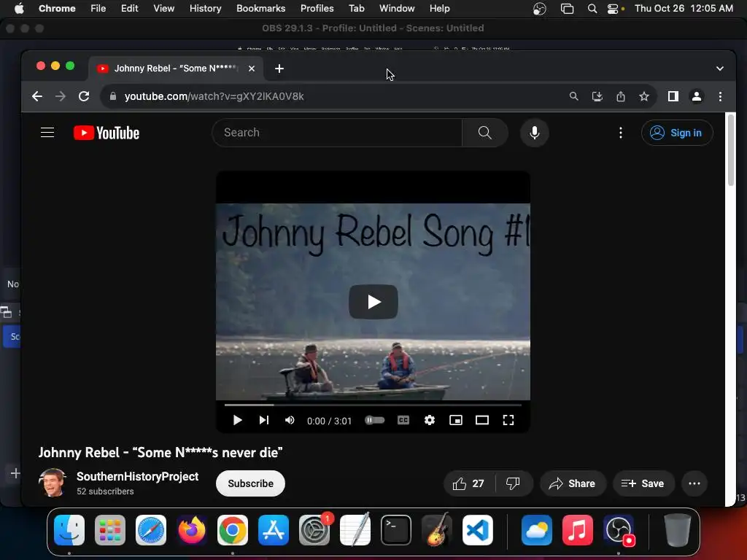Enter full screen video mode
Viewport: 747px width, 560px height.
[508, 420]
